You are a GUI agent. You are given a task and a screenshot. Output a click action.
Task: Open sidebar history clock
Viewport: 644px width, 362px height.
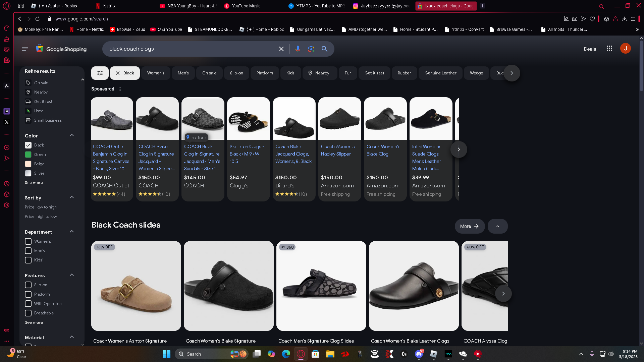(7, 184)
